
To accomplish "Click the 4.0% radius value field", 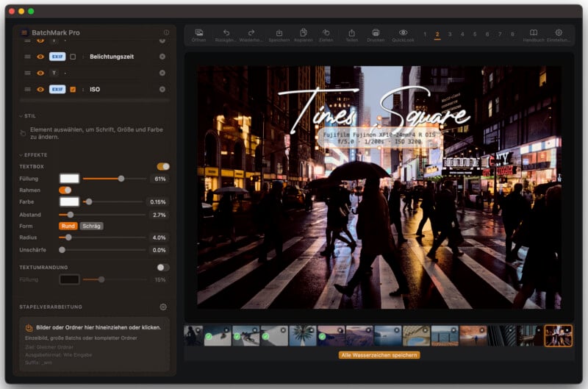I will point(159,238).
